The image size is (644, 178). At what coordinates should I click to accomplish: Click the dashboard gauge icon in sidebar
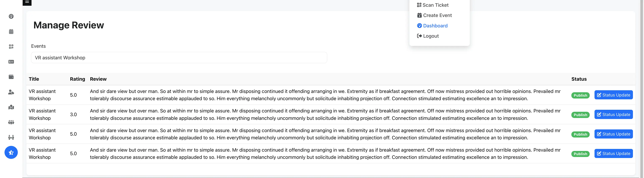pos(11,16)
